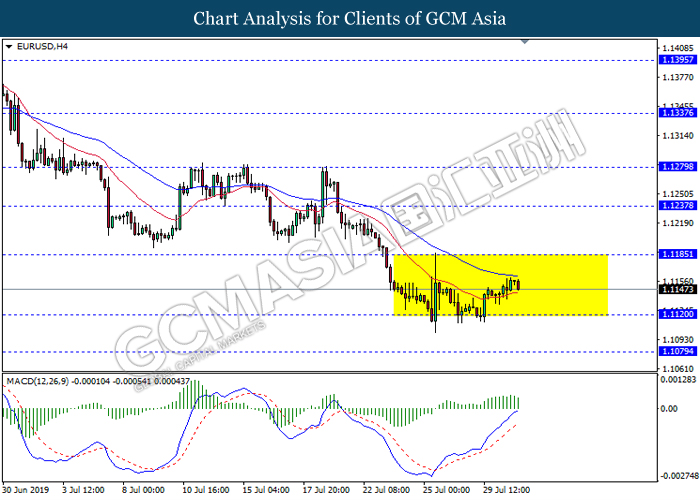Click the 8 Jul 00:00 time label
The width and height of the screenshot is (700, 500).
pyautogui.click(x=143, y=490)
